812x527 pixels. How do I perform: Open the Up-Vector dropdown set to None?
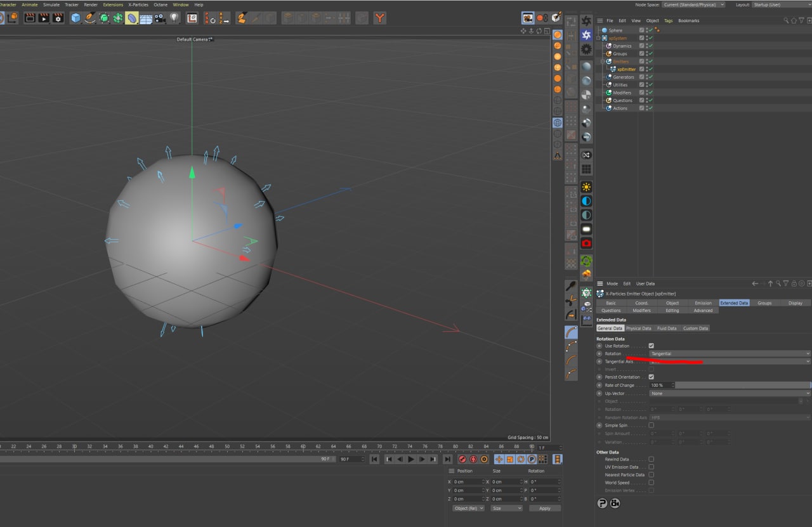click(x=730, y=393)
